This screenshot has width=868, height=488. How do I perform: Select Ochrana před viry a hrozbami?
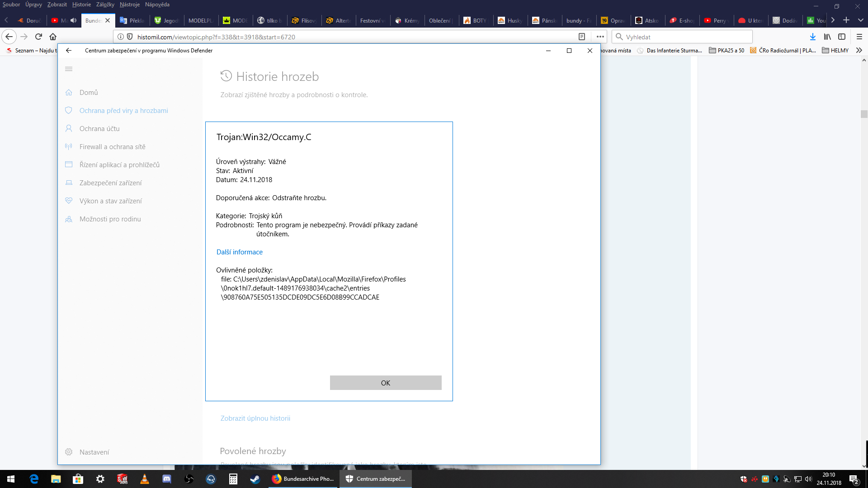[x=123, y=111]
